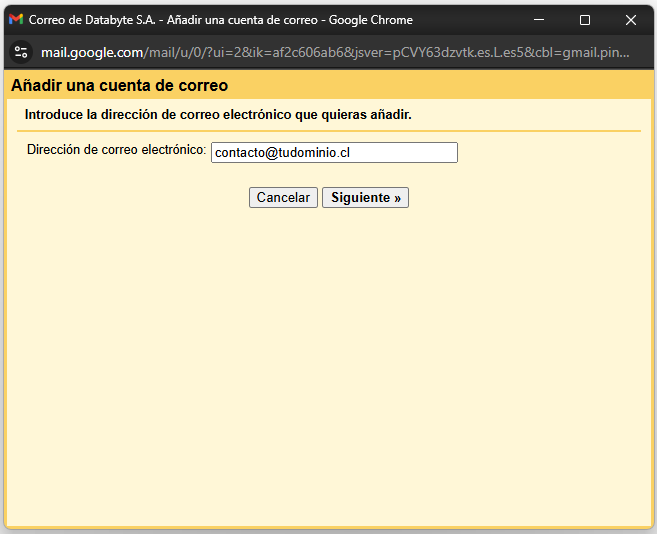Click the Dirección de correo electrónico label
The height and width of the screenshot is (534, 657).
(x=116, y=150)
